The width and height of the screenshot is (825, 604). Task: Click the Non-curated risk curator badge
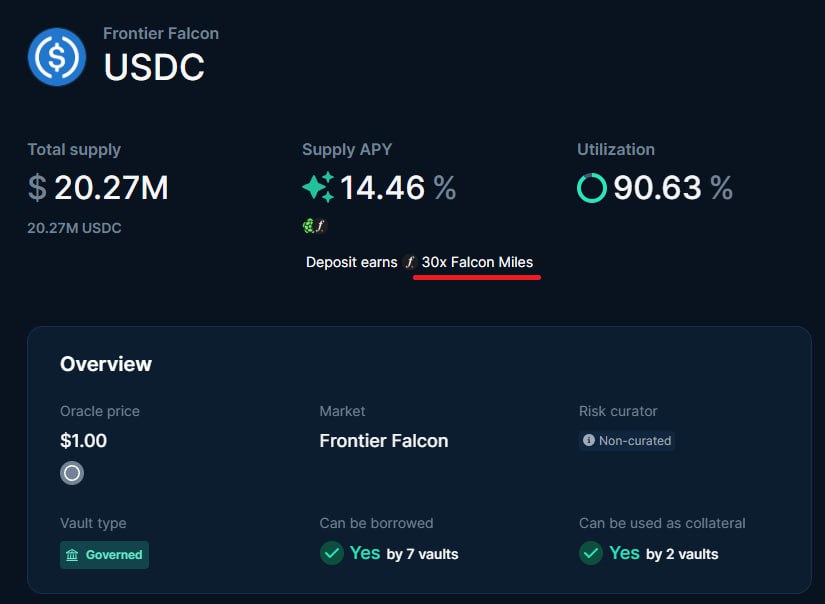click(x=627, y=440)
